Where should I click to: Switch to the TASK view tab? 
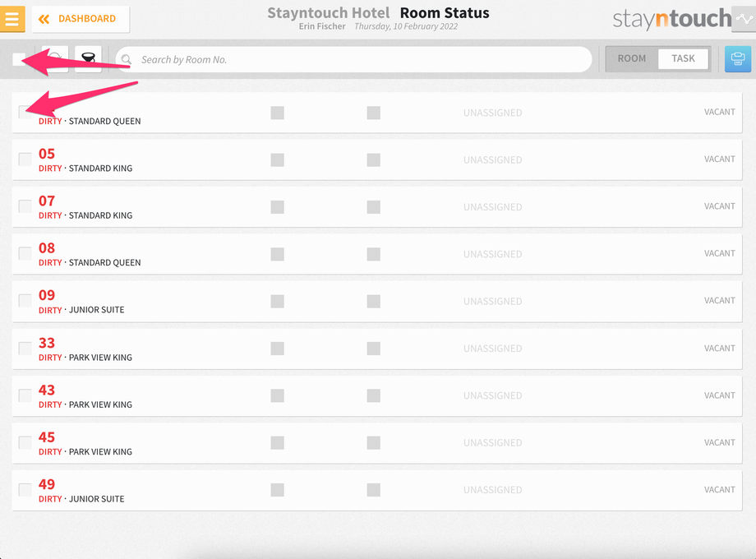point(683,58)
